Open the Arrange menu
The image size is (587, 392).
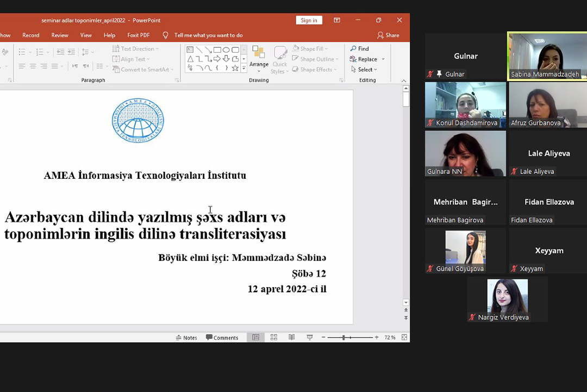pos(259,60)
